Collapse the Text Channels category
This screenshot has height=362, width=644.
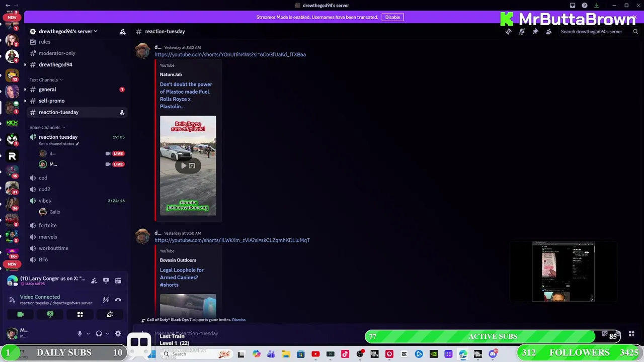pos(46,80)
